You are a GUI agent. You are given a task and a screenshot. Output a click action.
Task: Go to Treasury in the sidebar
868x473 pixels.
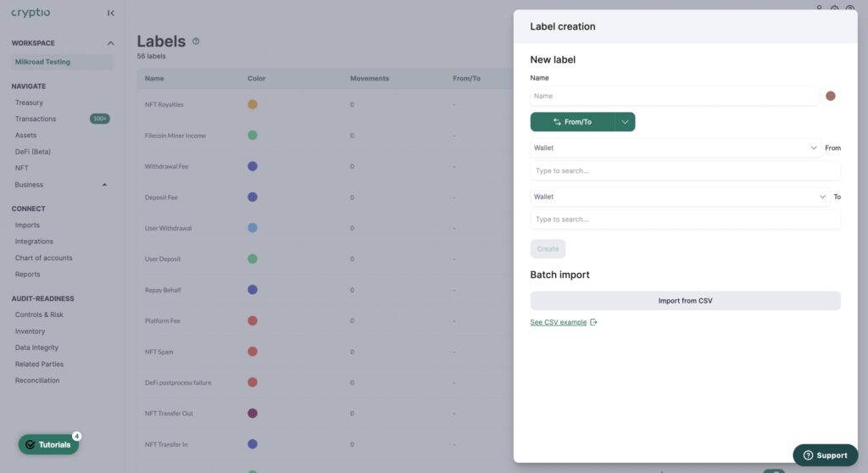29,103
